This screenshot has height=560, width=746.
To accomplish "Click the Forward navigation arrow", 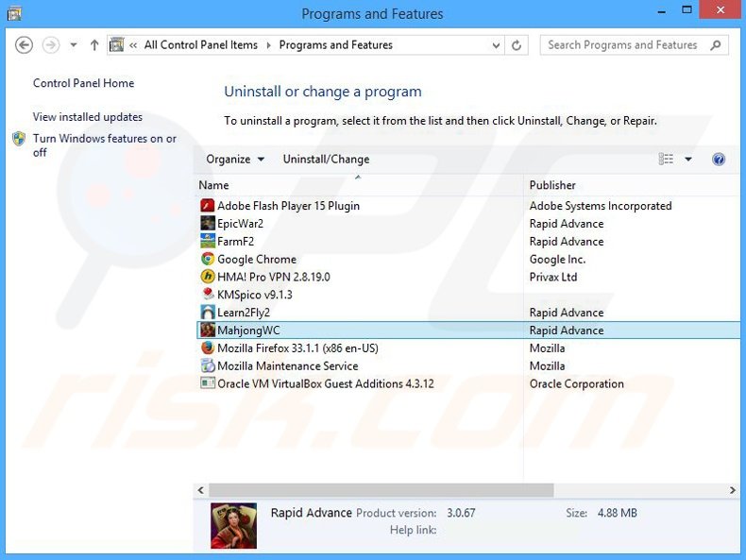I will 51,45.
